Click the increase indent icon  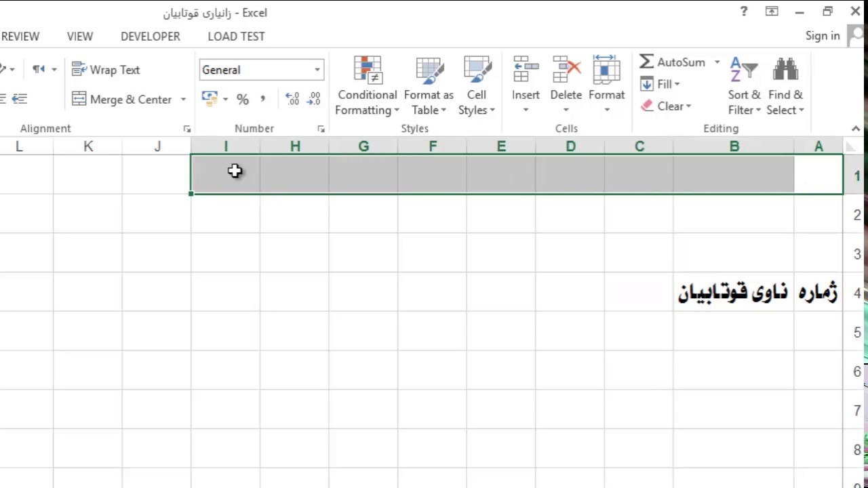coord(20,99)
